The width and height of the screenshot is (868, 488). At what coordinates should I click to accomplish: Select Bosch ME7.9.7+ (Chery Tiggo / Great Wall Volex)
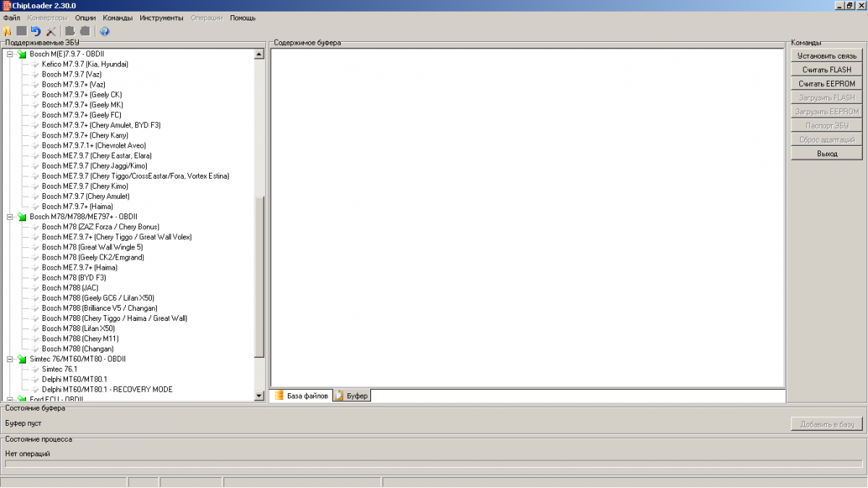(x=116, y=237)
